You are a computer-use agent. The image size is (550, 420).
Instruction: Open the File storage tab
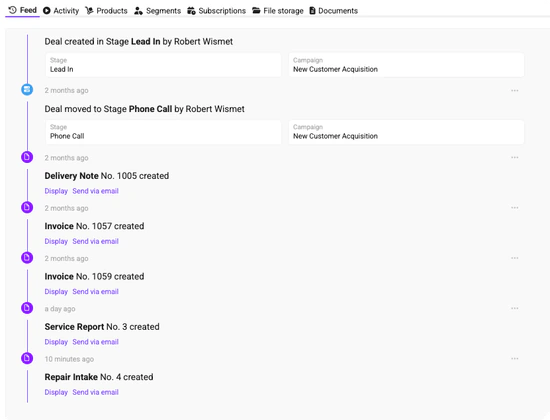[x=278, y=11]
